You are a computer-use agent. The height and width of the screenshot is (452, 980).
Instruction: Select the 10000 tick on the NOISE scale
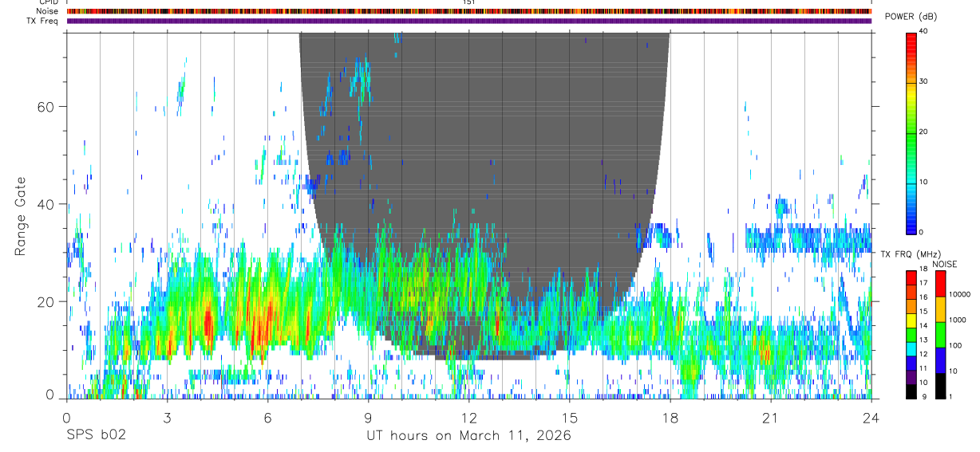click(959, 294)
